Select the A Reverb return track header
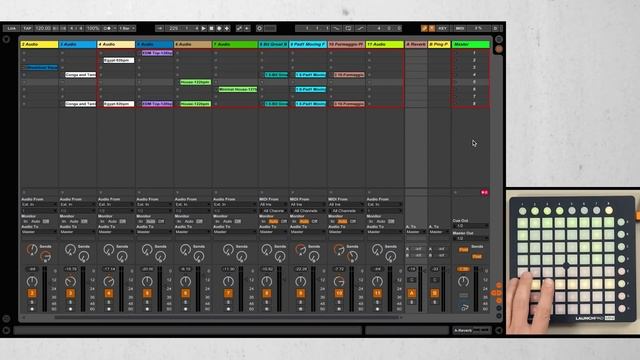The width and height of the screenshot is (640, 360). (x=416, y=44)
